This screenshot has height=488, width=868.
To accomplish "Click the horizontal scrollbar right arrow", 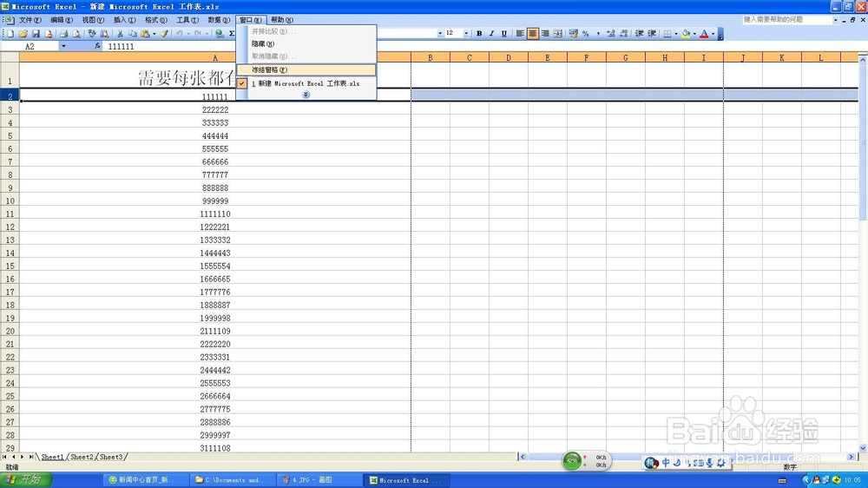I will pos(851,457).
